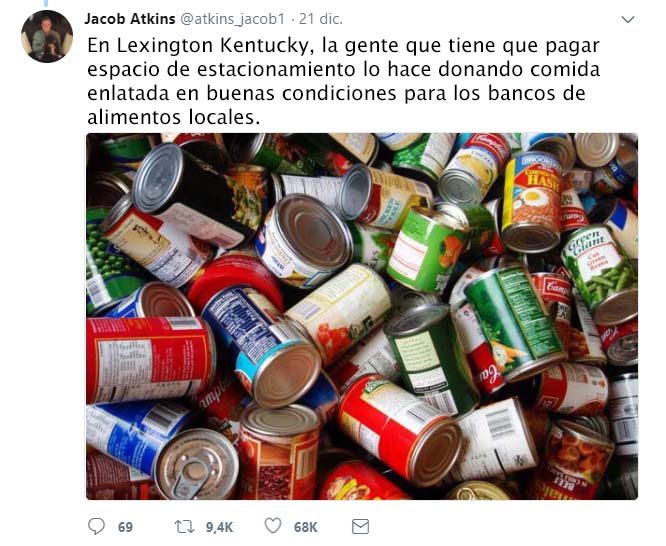Image resolution: width=666 pixels, height=546 pixels.
Task: Click the tweet text about Lexington Kentucky
Action: (343, 81)
